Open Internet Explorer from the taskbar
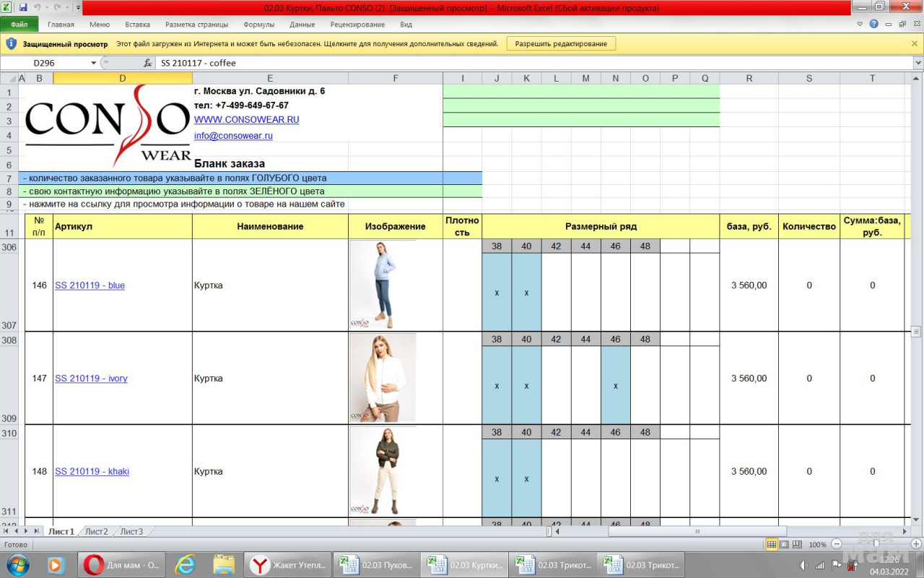Viewport: 924px width, 578px height. click(186, 564)
